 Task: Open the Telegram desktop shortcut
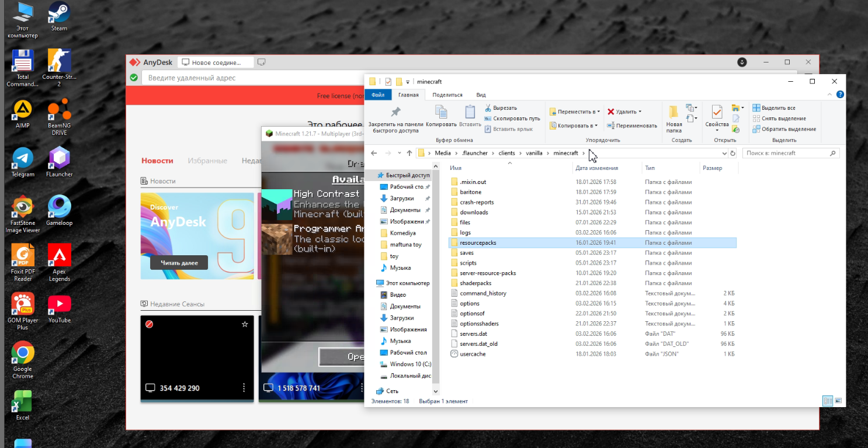(23, 159)
